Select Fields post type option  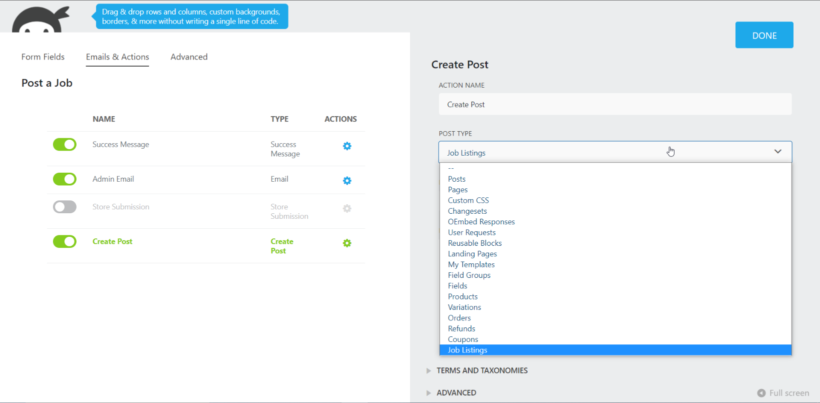(x=616, y=286)
